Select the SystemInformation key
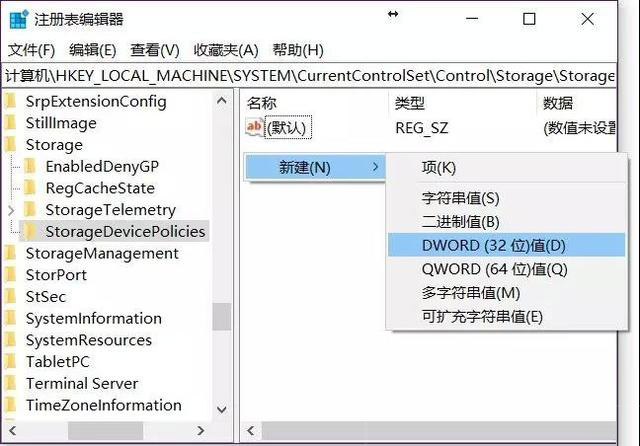Viewport: 640px width, 446px height. pos(93,318)
